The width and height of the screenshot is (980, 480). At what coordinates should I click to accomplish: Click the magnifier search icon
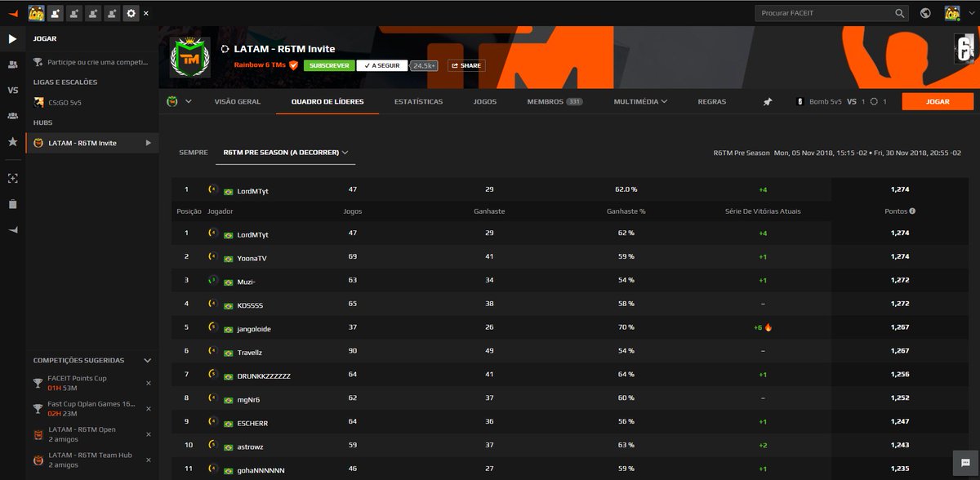click(x=900, y=13)
